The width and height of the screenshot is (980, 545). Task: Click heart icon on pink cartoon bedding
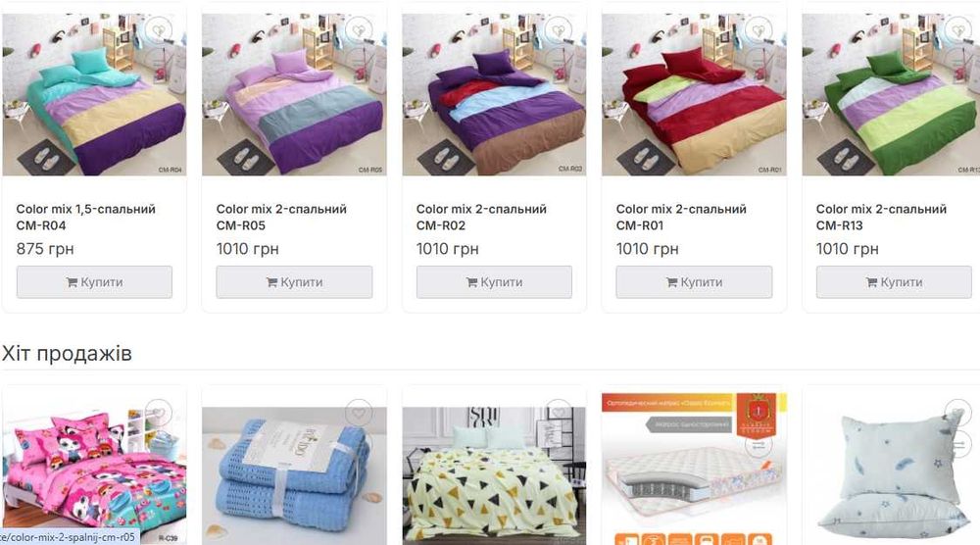[x=159, y=413]
